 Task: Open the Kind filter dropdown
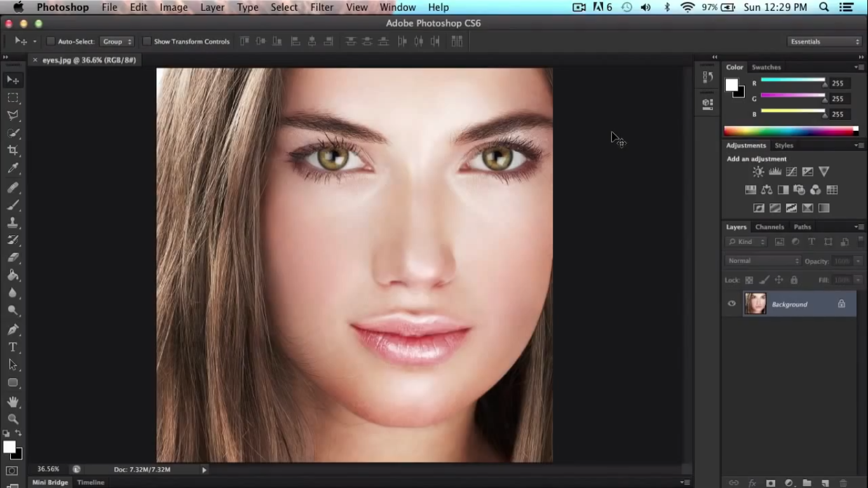coord(747,241)
